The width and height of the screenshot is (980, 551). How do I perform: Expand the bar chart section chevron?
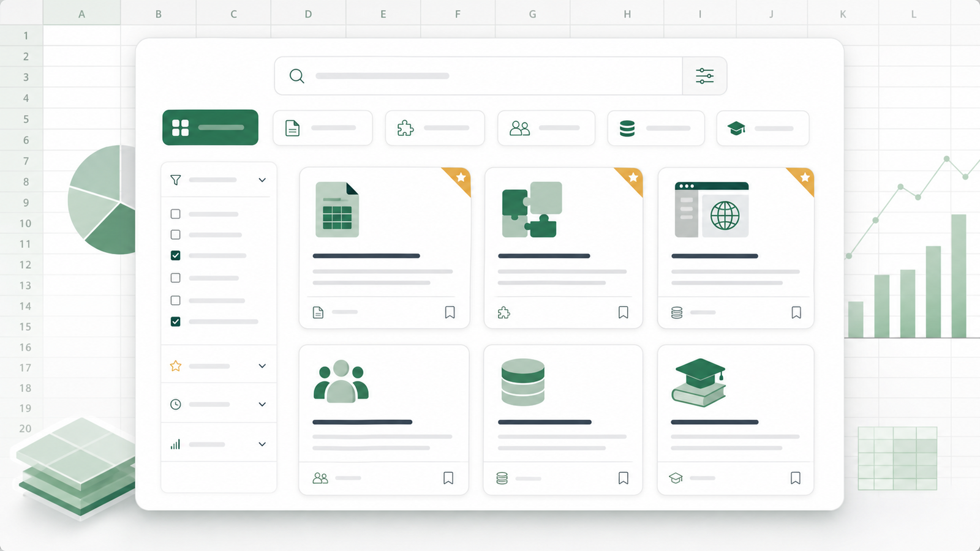tap(262, 444)
